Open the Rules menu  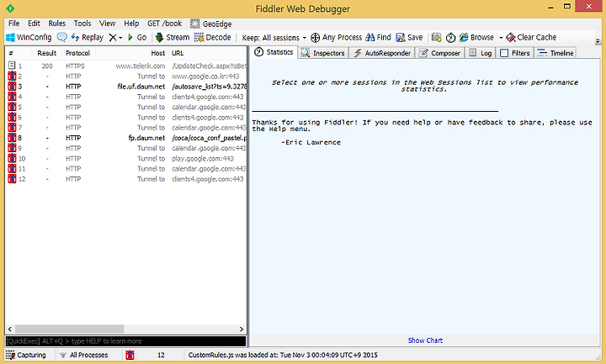[x=57, y=24]
